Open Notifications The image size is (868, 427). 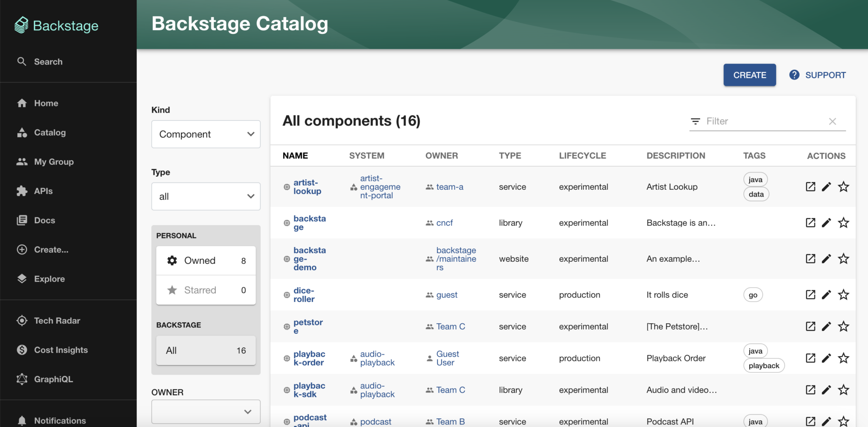pos(51,421)
